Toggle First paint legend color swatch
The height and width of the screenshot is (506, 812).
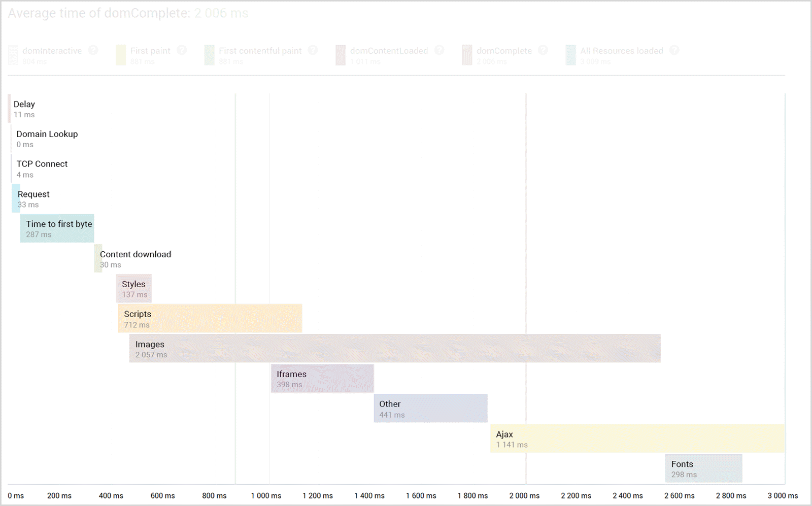point(121,55)
